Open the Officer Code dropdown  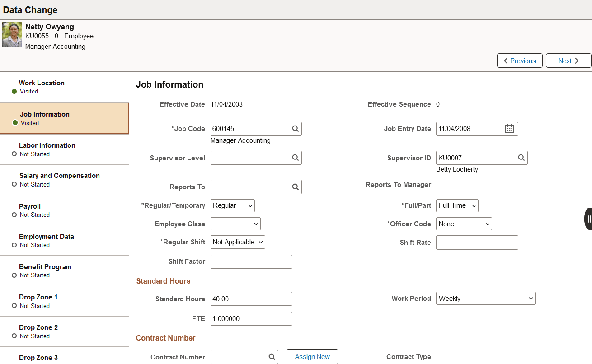click(x=464, y=224)
